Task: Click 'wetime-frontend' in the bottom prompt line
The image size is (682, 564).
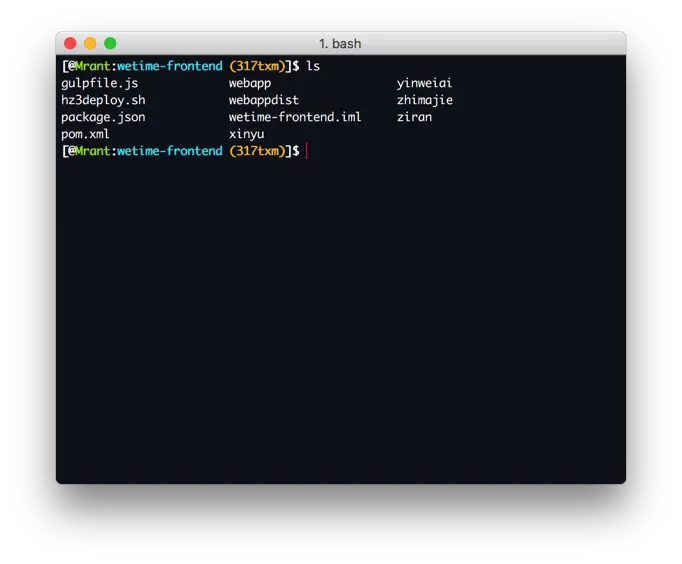Action: click(x=170, y=151)
